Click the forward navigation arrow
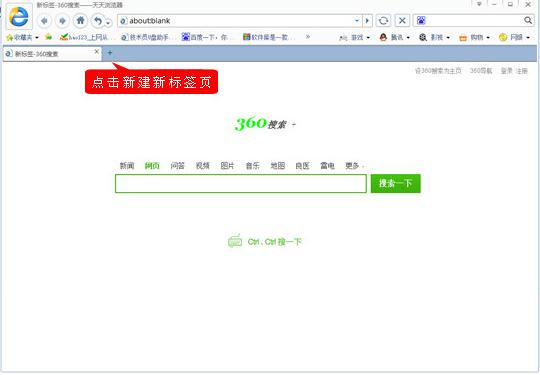The width and height of the screenshot is (540, 375). click(62, 21)
